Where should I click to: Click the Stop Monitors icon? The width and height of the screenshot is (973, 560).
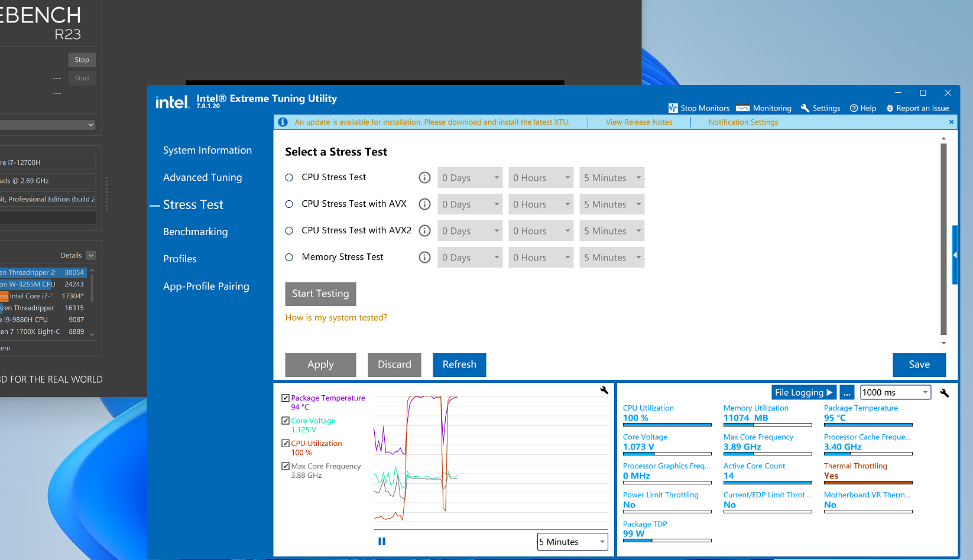[x=673, y=108]
